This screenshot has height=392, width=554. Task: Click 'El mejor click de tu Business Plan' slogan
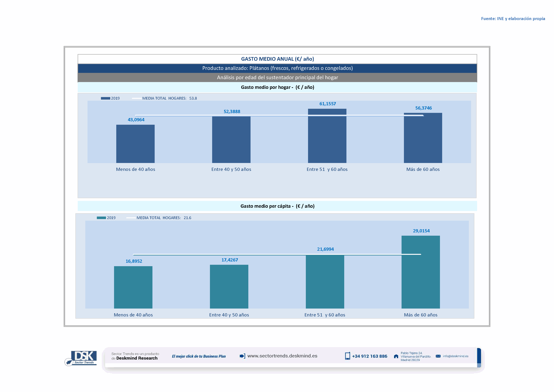[x=199, y=356]
